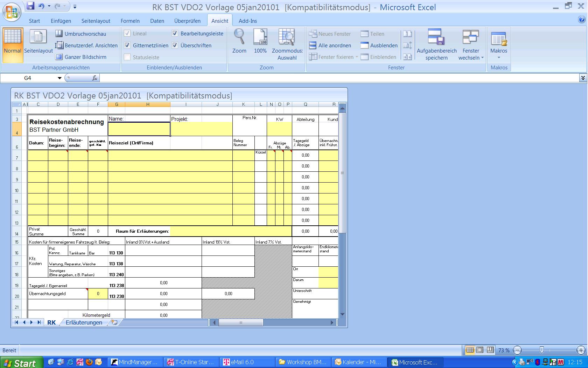588x368 pixels.
Task: Click the zoom slider handle
Action: tap(541, 350)
